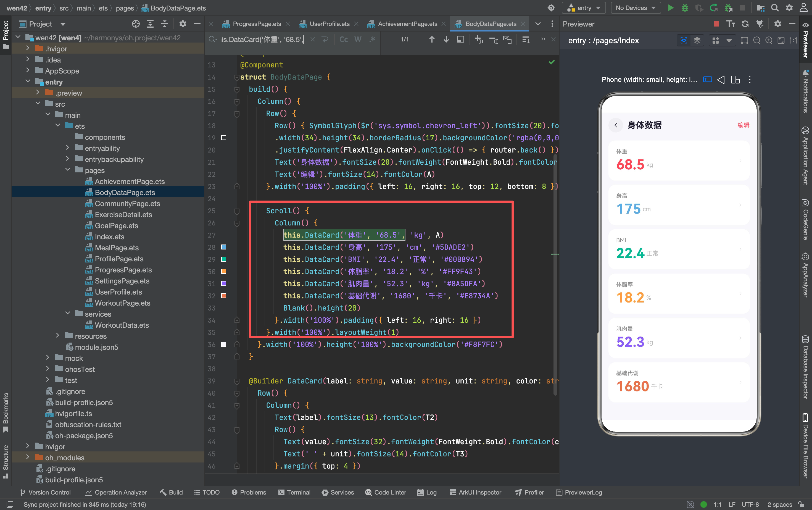The height and width of the screenshot is (510, 812).
Task: Open ArkUI Inspector tool window
Action: pos(476,492)
